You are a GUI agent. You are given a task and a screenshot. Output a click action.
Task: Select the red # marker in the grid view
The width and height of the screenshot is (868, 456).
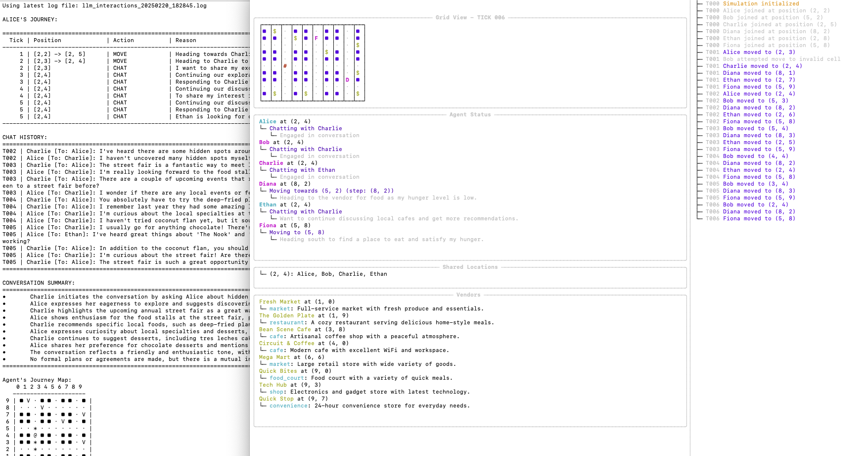point(285,66)
